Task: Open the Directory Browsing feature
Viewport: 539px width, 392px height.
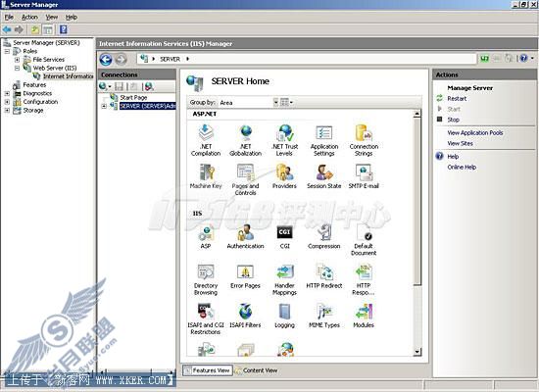Action: pos(206,279)
